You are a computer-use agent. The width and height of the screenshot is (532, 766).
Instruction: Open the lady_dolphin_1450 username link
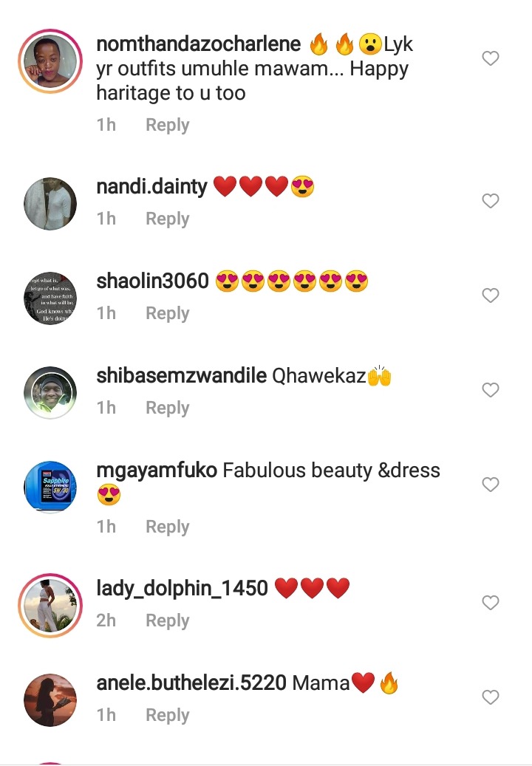[x=182, y=588]
